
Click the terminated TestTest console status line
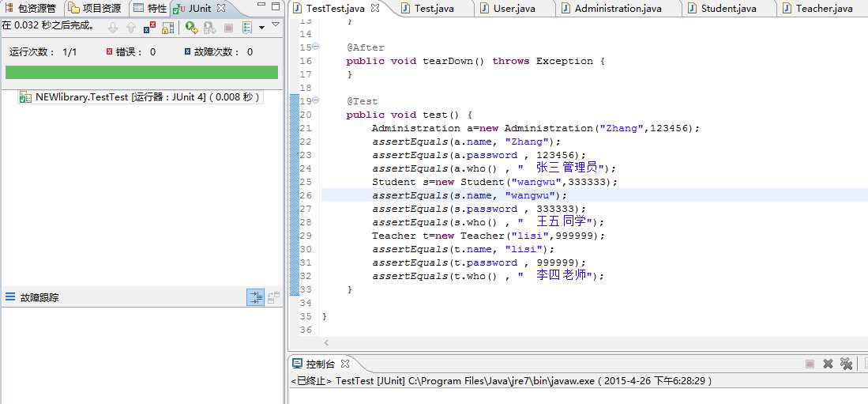click(x=501, y=381)
